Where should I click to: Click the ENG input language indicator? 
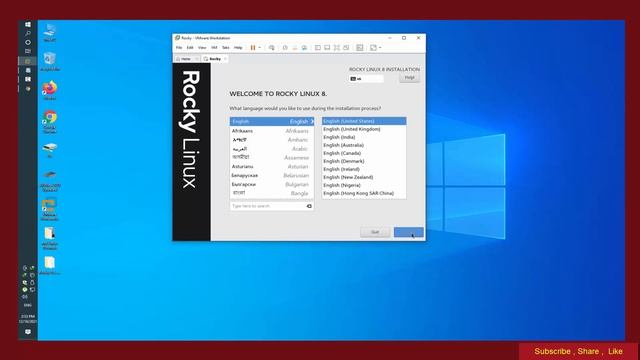(x=28, y=305)
